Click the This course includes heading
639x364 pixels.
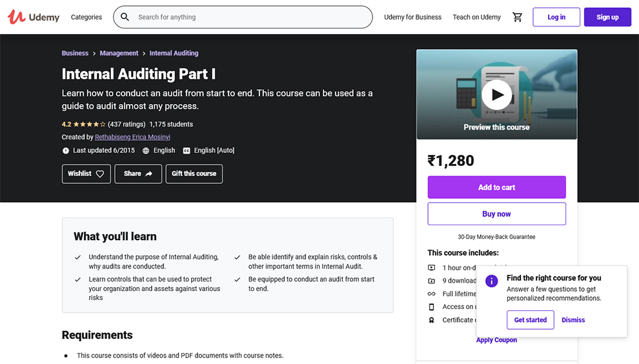click(x=463, y=253)
